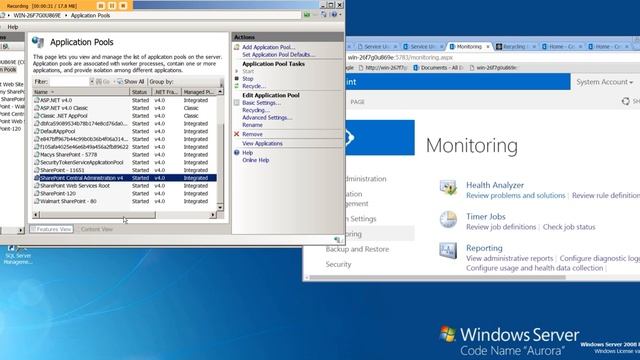
Task: Open System Account dropdown menu
Action: pos(604,82)
